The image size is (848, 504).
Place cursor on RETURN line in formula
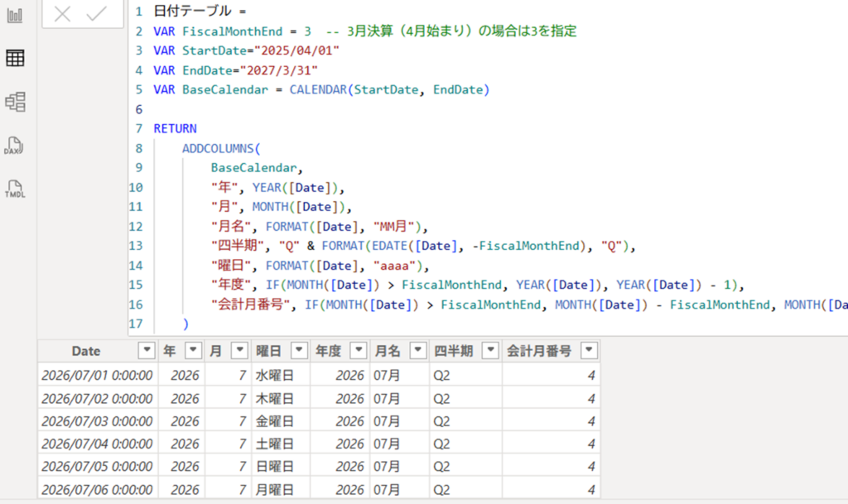tap(175, 128)
